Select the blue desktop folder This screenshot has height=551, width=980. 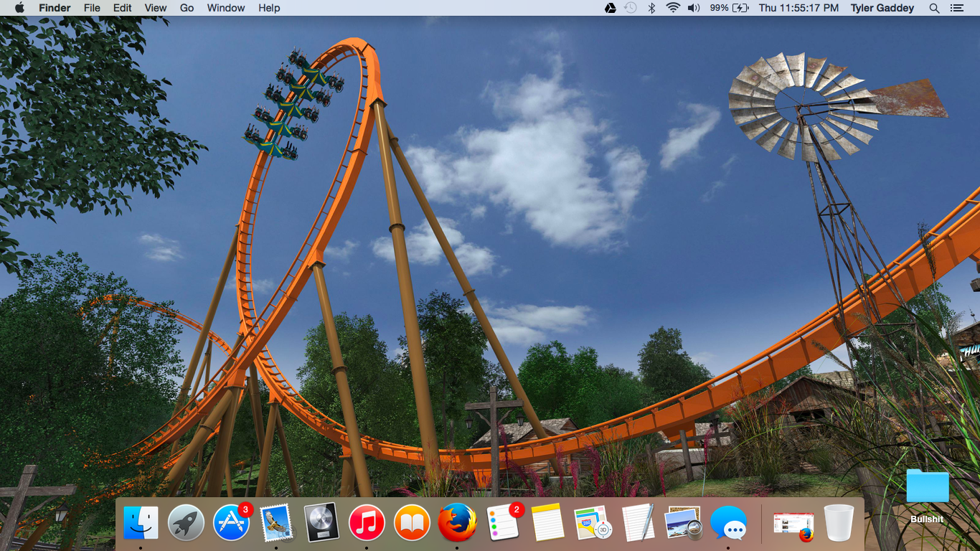click(927, 487)
